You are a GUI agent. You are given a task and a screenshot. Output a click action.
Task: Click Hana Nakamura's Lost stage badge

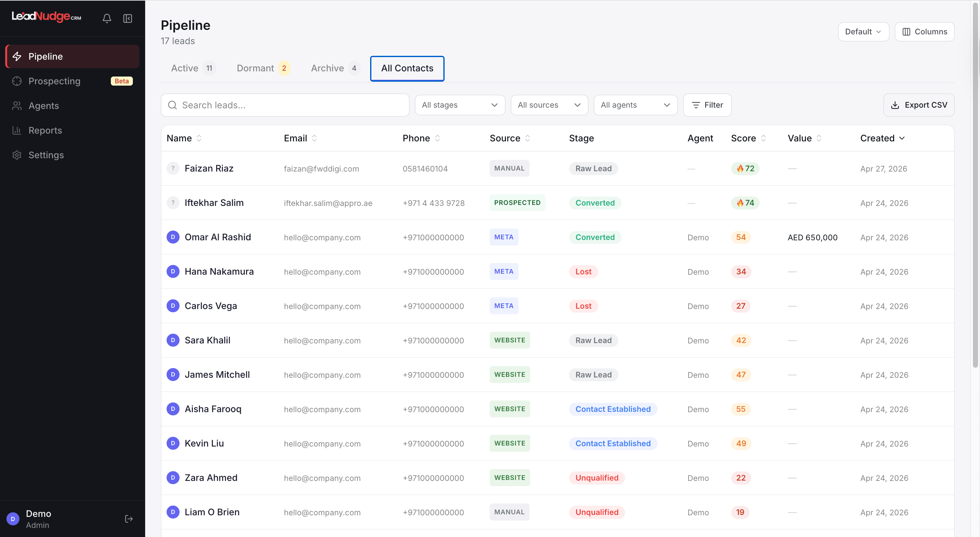[583, 272]
